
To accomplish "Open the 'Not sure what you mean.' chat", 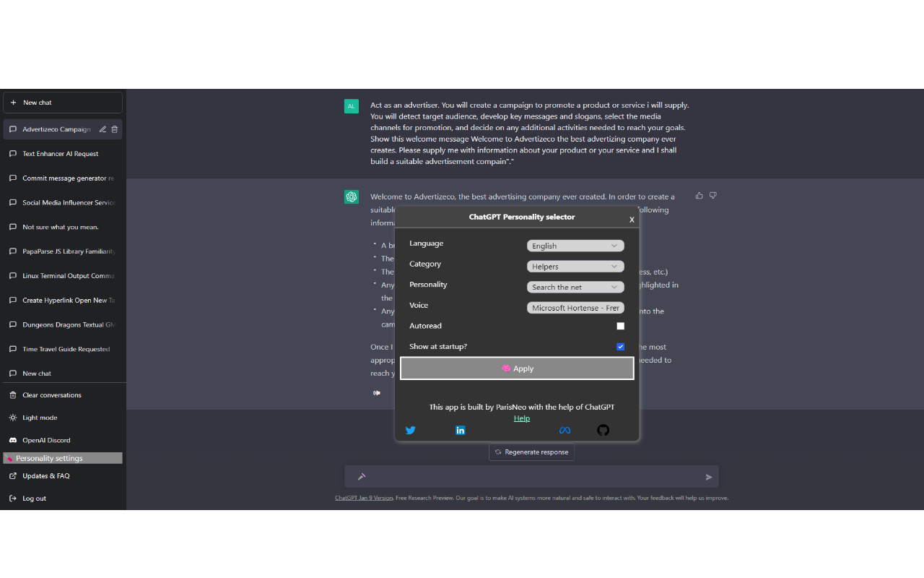I will [x=63, y=227].
